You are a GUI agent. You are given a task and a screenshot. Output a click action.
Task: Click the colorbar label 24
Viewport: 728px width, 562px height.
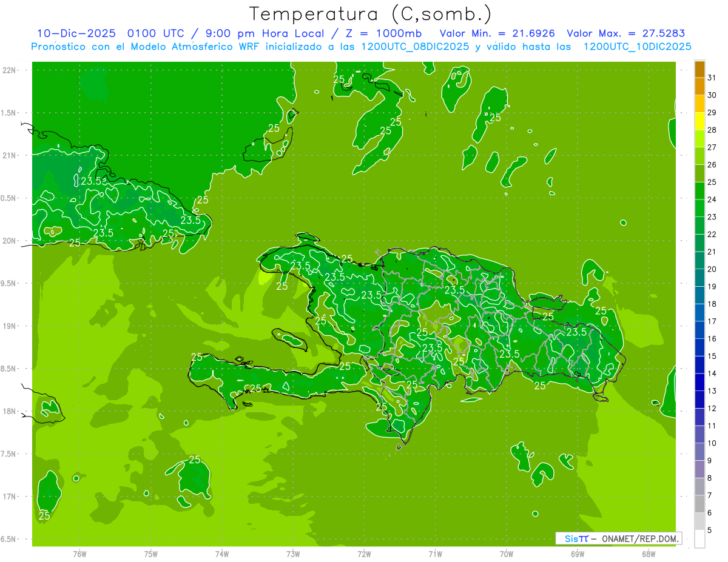[x=712, y=199]
